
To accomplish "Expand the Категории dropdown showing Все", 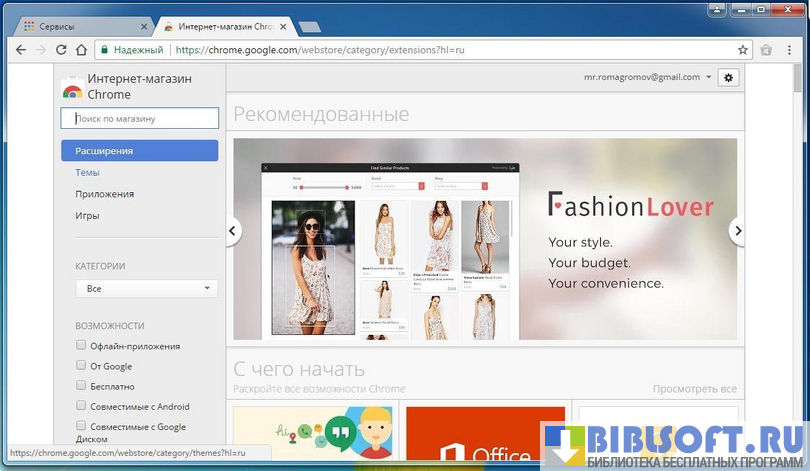I will [147, 288].
